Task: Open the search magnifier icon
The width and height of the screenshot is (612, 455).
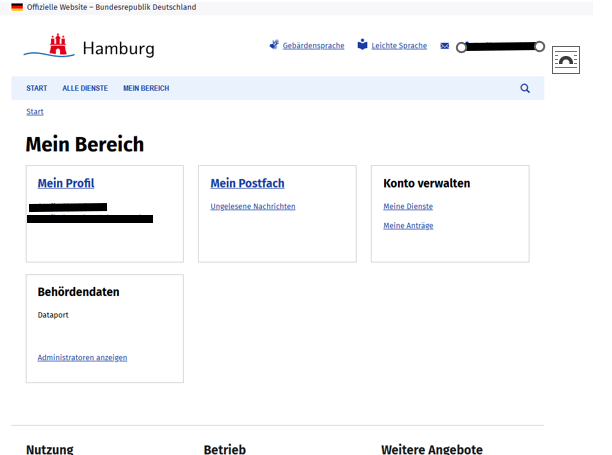Action: coord(525,88)
